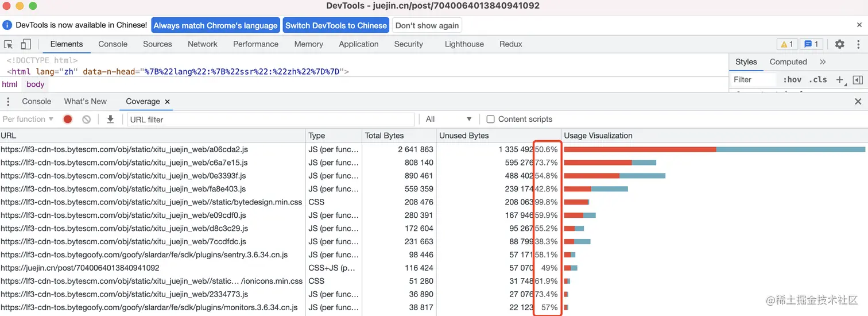
Task: Click the warnings count badge
Action: tap(786, 44)
